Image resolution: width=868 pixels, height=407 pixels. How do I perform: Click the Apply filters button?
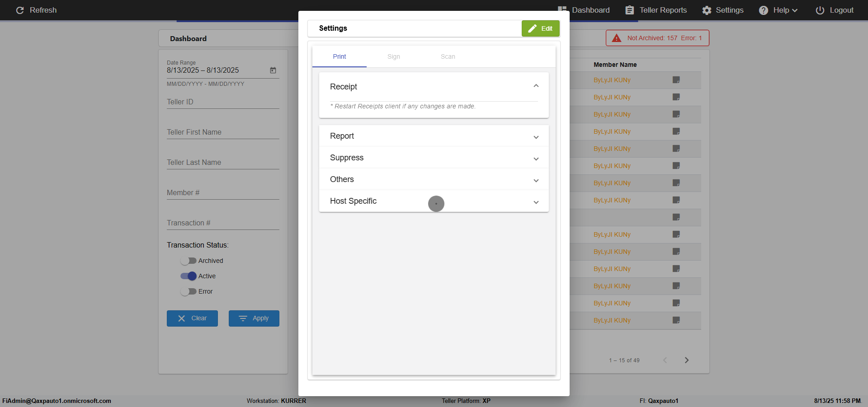[254, 318]
